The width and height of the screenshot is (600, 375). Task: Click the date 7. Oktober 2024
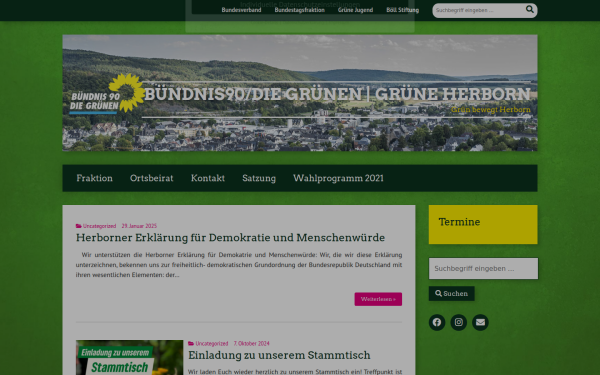pyautogui.click(x=251, y=344)
